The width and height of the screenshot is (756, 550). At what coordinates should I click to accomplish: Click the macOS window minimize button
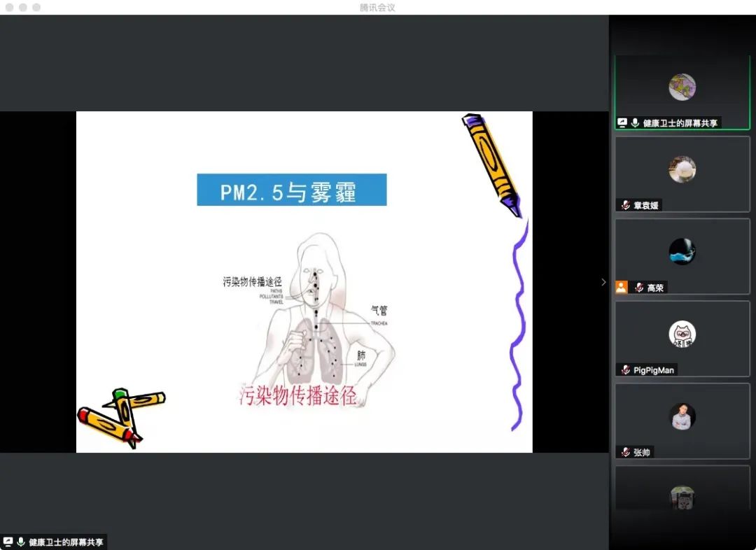coord(23,7)
